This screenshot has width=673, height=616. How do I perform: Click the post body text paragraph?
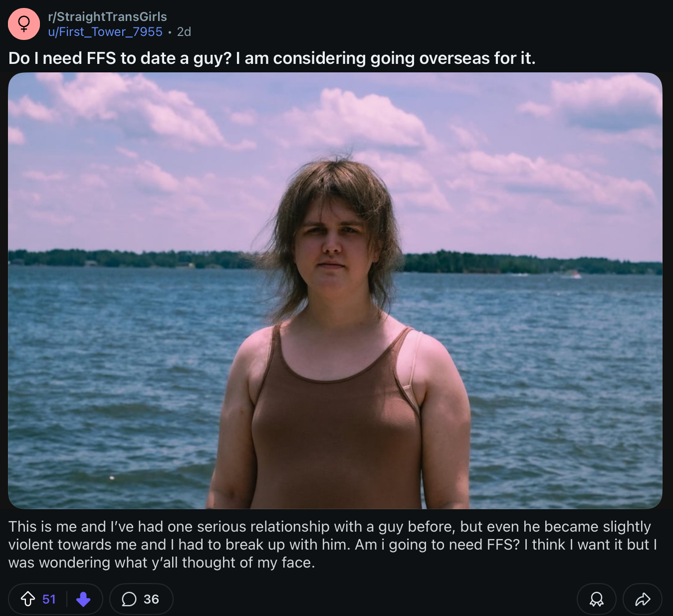(x=333, y=545)
